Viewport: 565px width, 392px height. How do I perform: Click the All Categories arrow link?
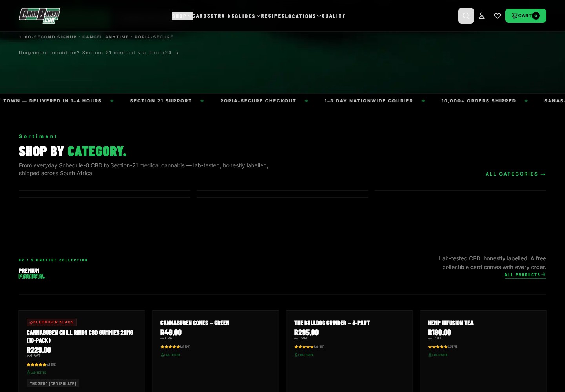coord(516,174)
